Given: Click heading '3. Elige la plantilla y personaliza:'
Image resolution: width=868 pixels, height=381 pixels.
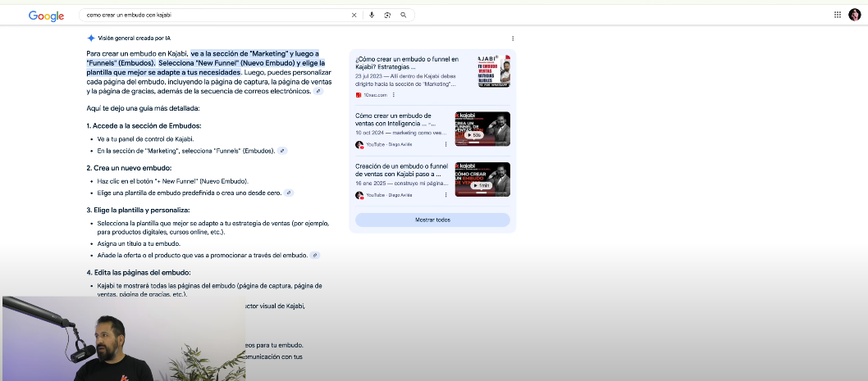Looking at the screenshot, I should pyautogui.click(x=139, y=210).
